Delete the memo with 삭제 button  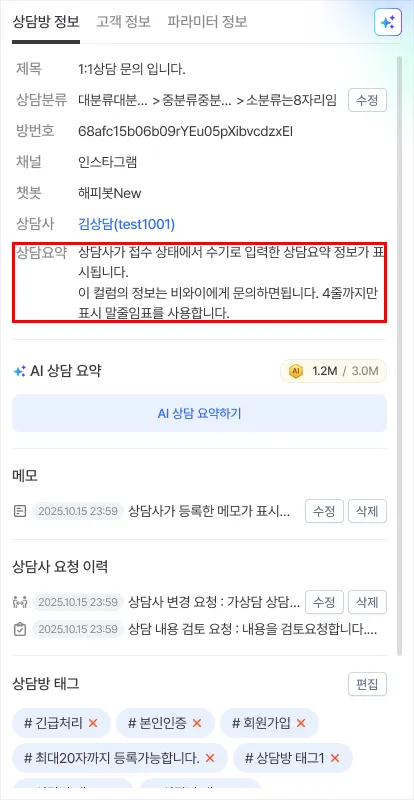click(367, 511)
